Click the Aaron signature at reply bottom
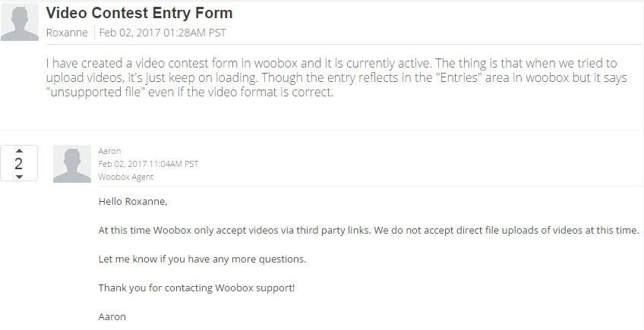 (112, 317)
